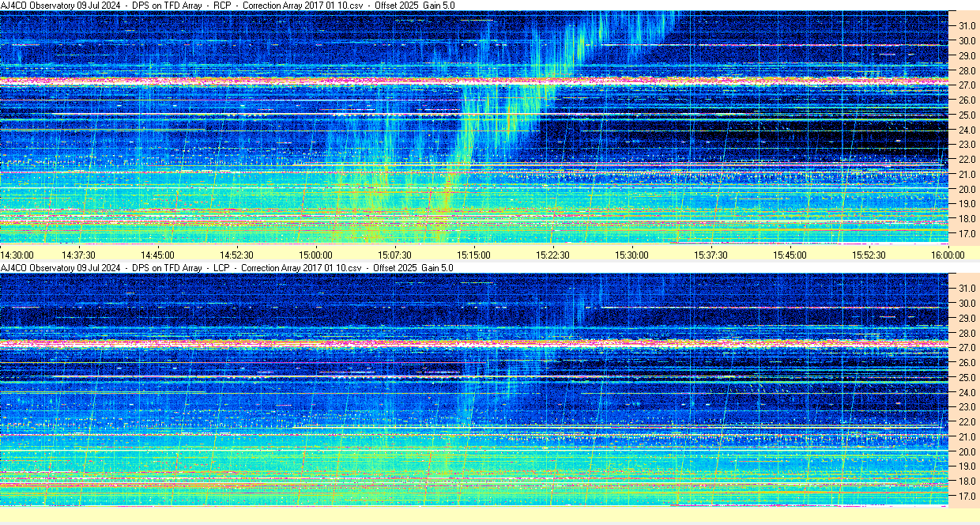Select the 14:30:00 time axis label
Image resolution: width=980 pixels, height=525 pixels.
tap(17, 255)
